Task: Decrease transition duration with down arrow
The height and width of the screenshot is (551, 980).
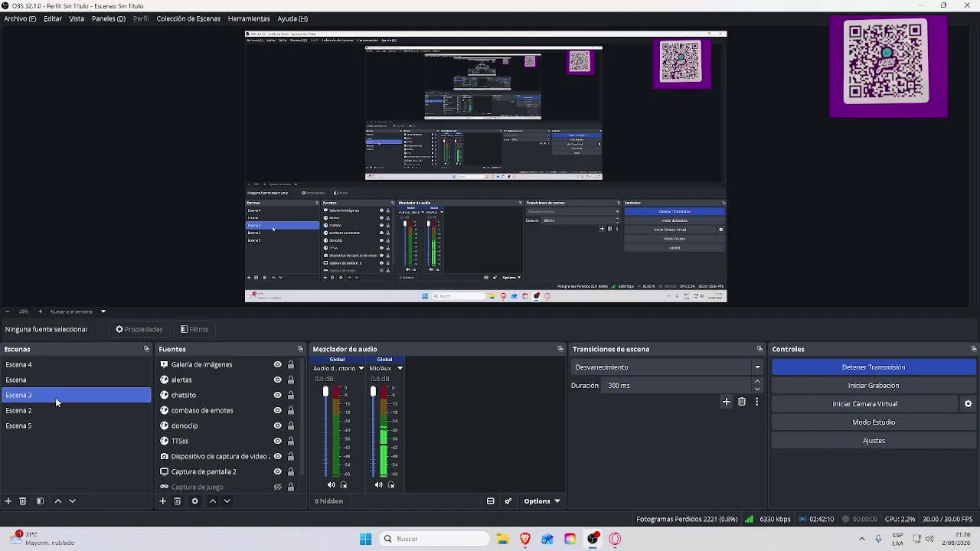Action: (x=757, y=389)
